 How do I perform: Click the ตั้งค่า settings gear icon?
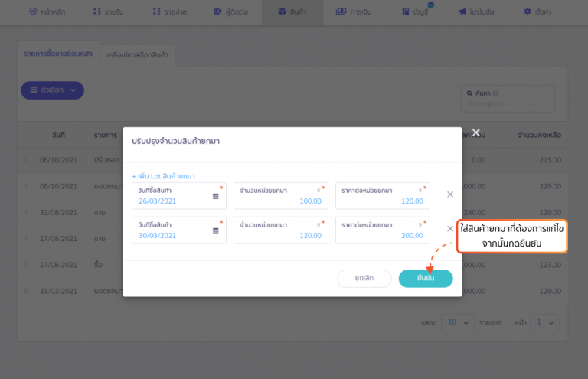coord(528,12)
